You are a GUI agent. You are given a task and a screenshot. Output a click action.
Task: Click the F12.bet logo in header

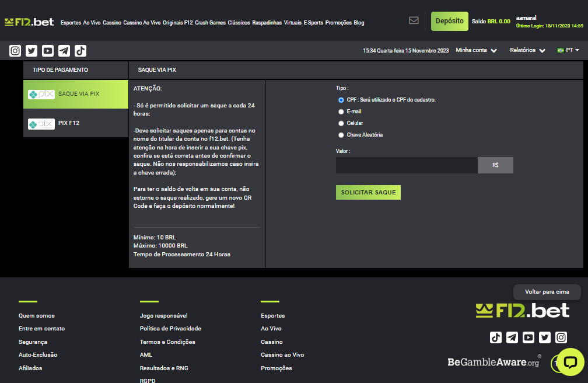click(x=29, y=22)
